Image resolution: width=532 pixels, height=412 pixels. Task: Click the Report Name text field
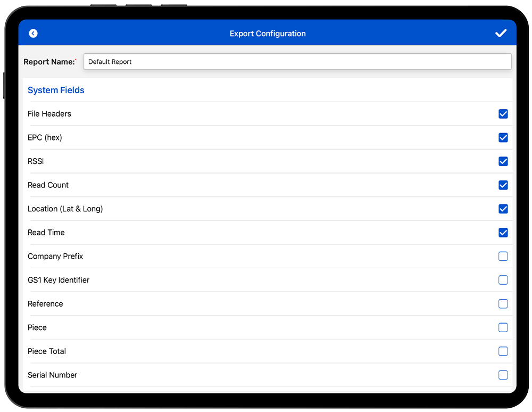297,62
